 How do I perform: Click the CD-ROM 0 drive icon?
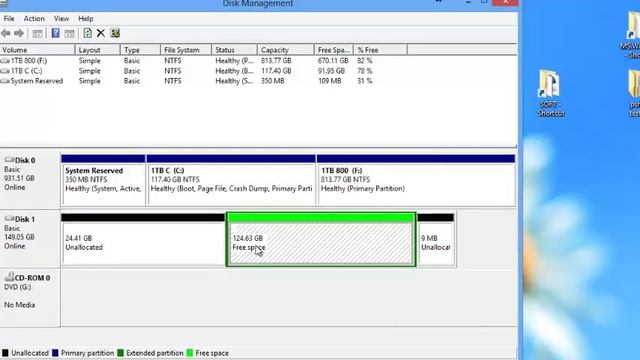coord(9,277)
